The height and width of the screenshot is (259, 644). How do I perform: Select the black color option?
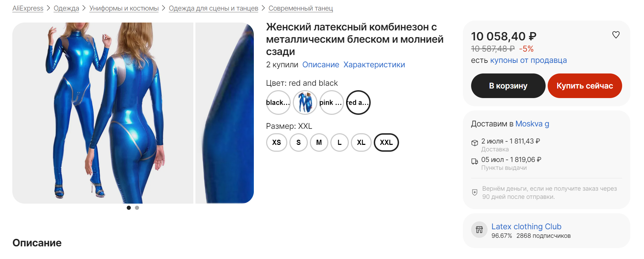tap(278, 103)
